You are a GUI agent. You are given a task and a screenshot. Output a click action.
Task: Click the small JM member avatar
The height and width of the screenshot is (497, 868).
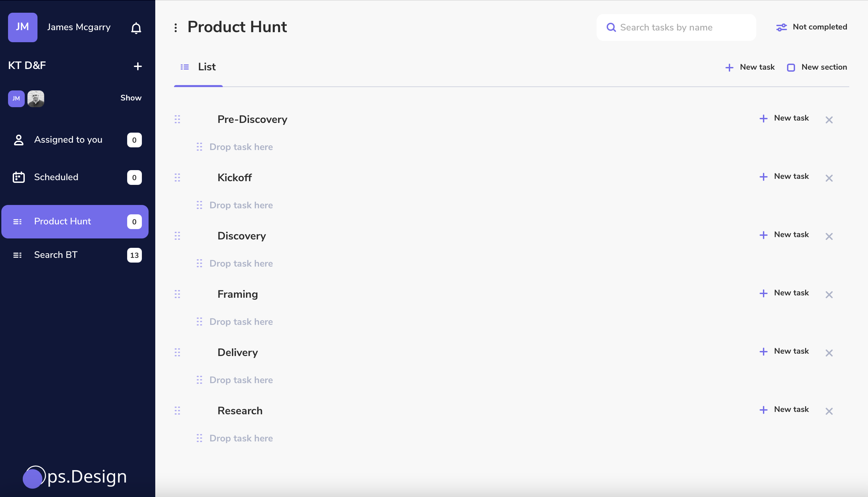[16, 99]
